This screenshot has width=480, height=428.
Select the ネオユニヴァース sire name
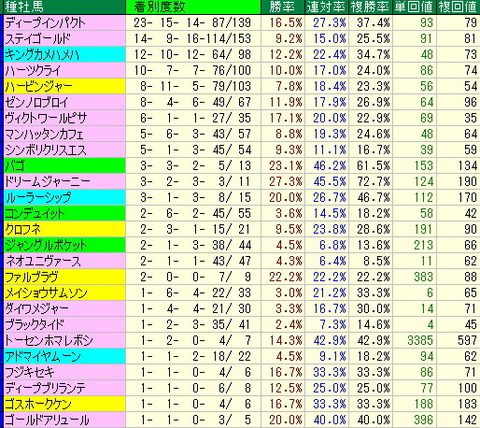point(43,261)
